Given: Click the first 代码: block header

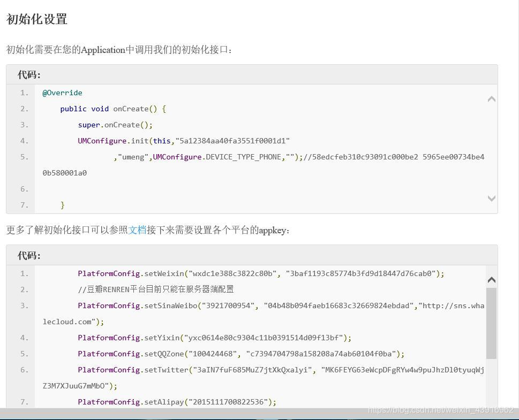Looking at the screenshot, I should [x=252, y=75].
